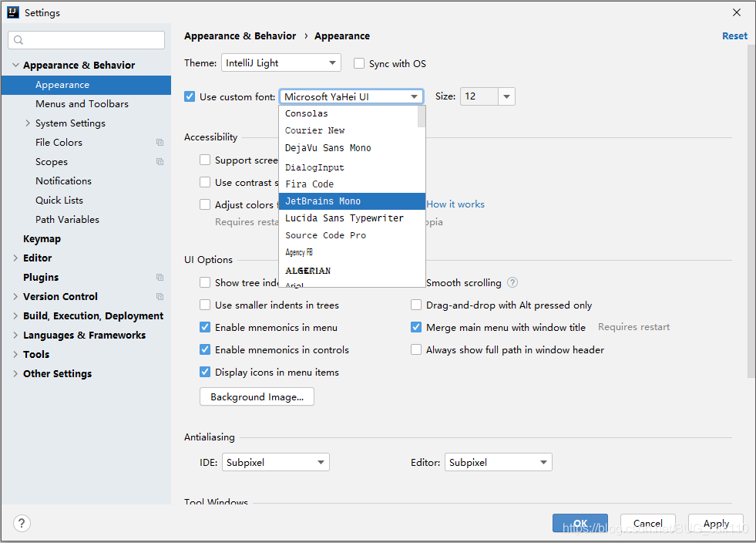Select JetBrains Mono from the font list

click(324, 201)
